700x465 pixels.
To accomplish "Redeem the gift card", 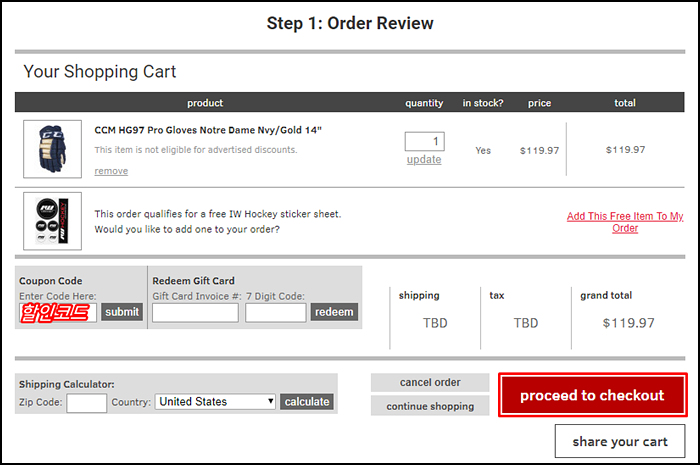I will 334,312.
